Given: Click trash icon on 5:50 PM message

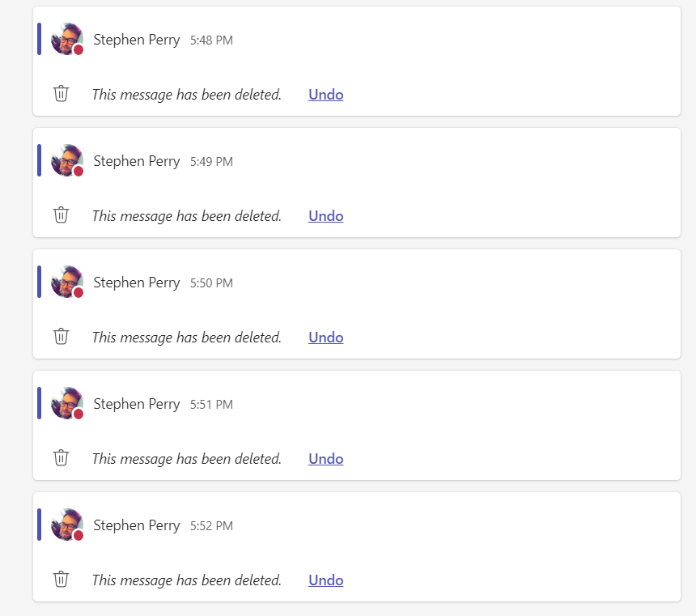Looking at the screenshot, I should click(x=61, y=337).
